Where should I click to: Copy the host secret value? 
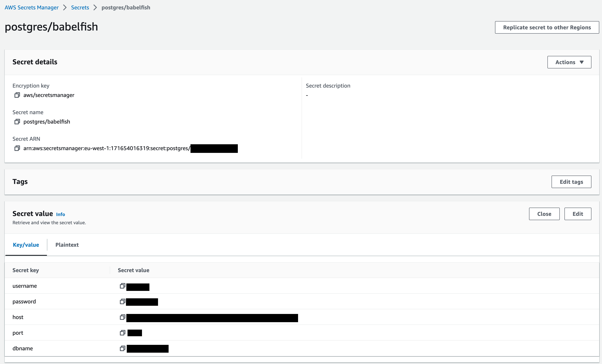coord(122,317)
